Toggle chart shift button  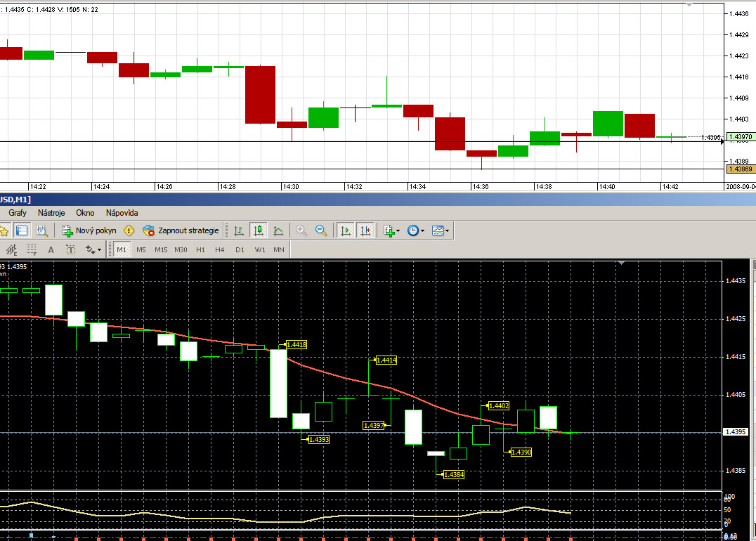pos(365,230)
